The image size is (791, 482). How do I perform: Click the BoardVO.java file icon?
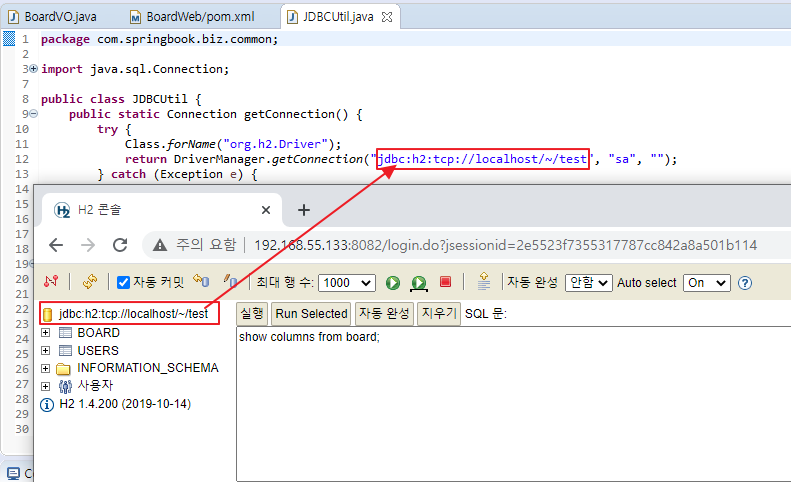click(14, 17)
